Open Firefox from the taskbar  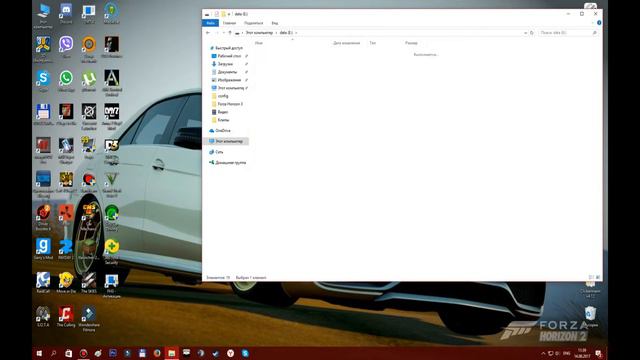157,353
